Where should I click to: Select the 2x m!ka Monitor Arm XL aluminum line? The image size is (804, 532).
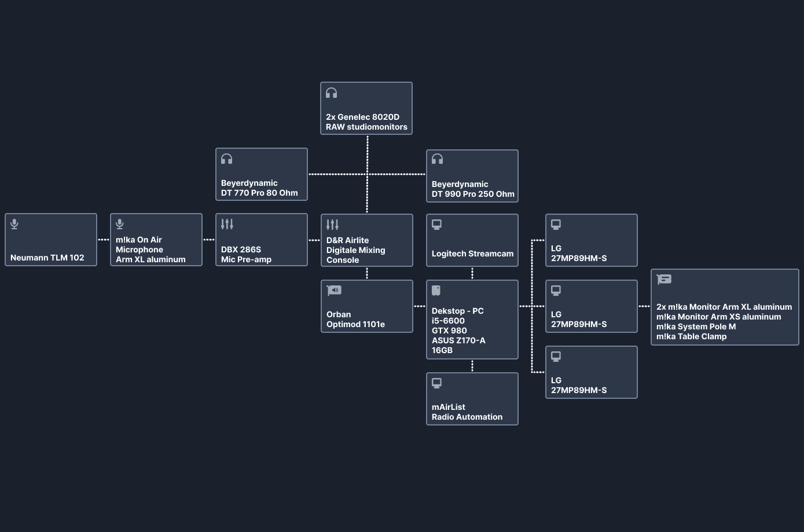(x=724, y=307)
